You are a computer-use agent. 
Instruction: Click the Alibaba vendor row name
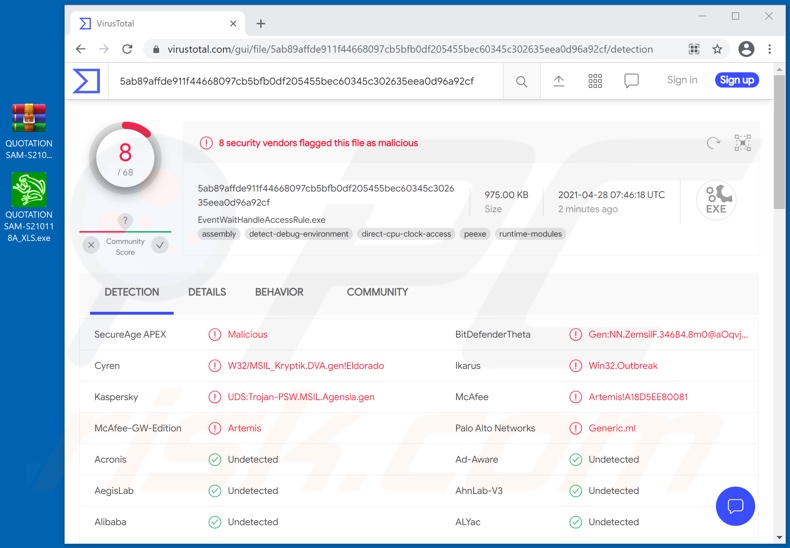tap(110, 522)
